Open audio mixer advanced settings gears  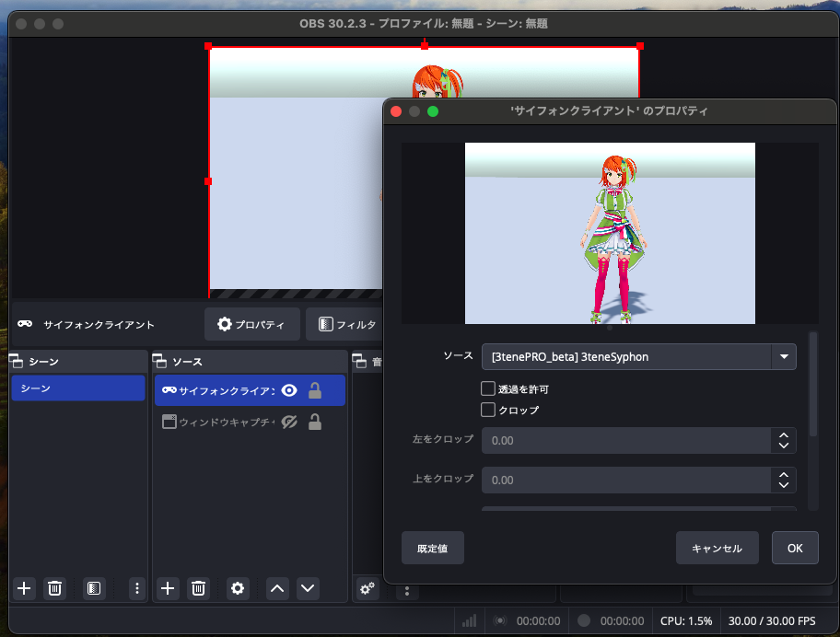click(367, 589)
